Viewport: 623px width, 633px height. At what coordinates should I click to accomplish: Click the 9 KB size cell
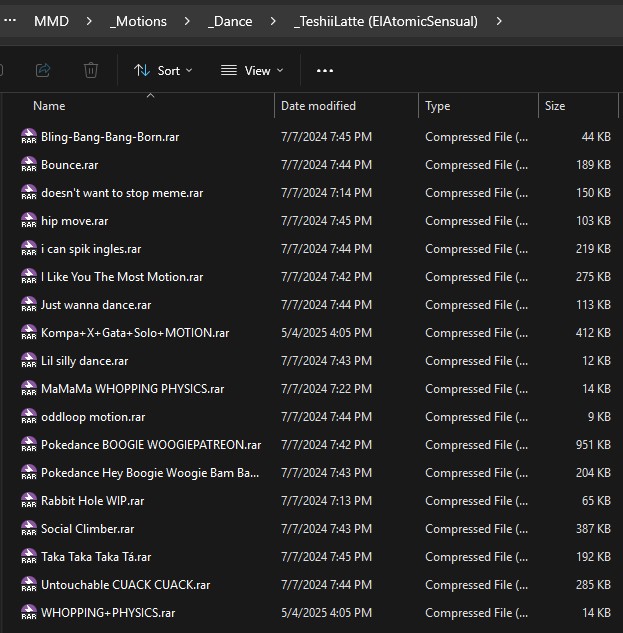[x=599, y=417]
